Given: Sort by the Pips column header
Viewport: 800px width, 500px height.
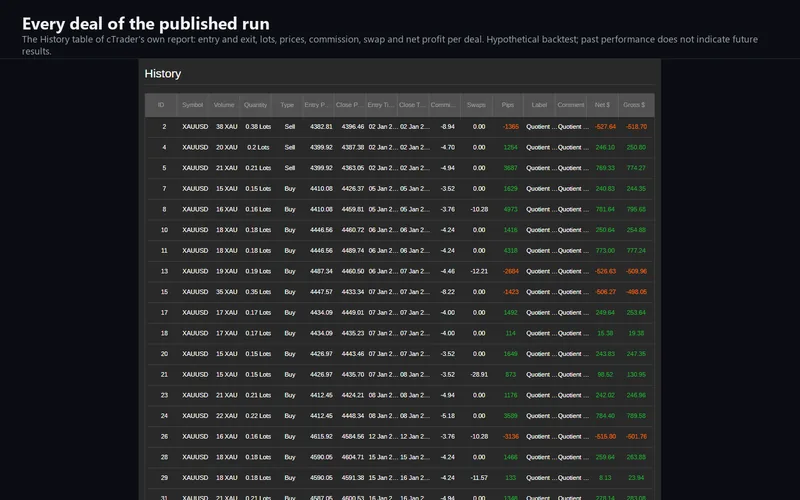Looking at the screenshot, I should pos(508,105).
